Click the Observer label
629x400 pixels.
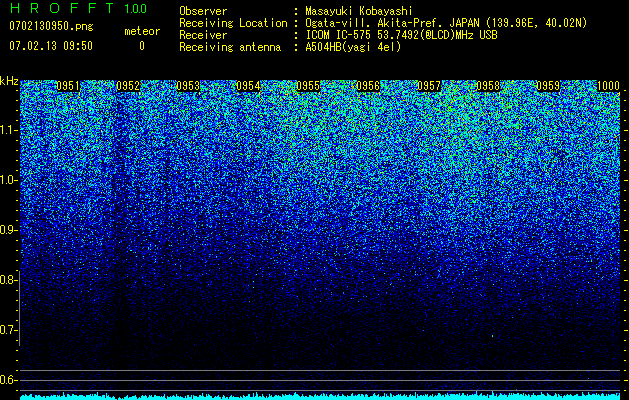coord(203,11)
